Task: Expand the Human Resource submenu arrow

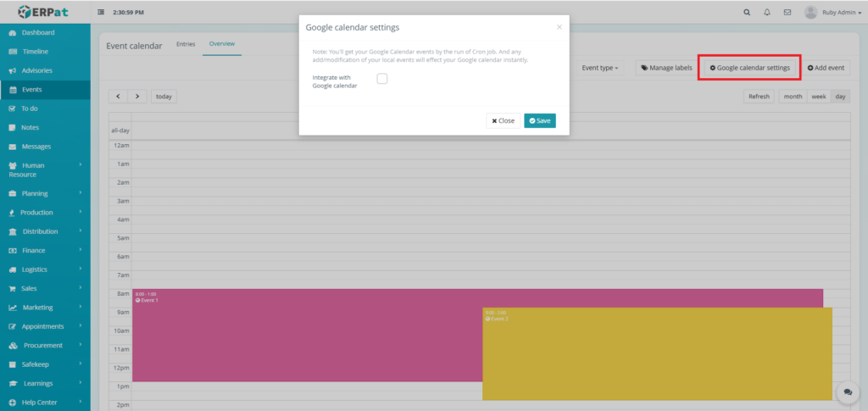Action: [x=81, y=165]
